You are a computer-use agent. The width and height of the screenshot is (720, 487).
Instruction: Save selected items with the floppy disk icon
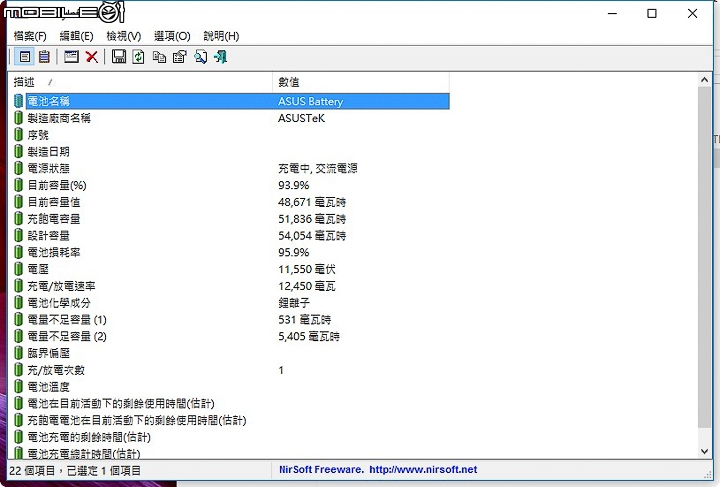coord(119,57)
